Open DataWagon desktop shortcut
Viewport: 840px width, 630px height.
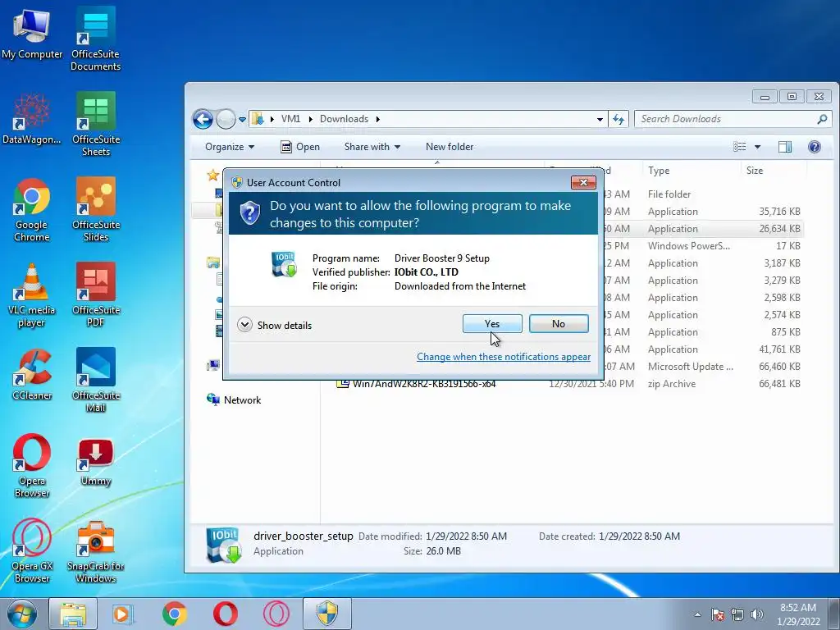click(32, 118)
